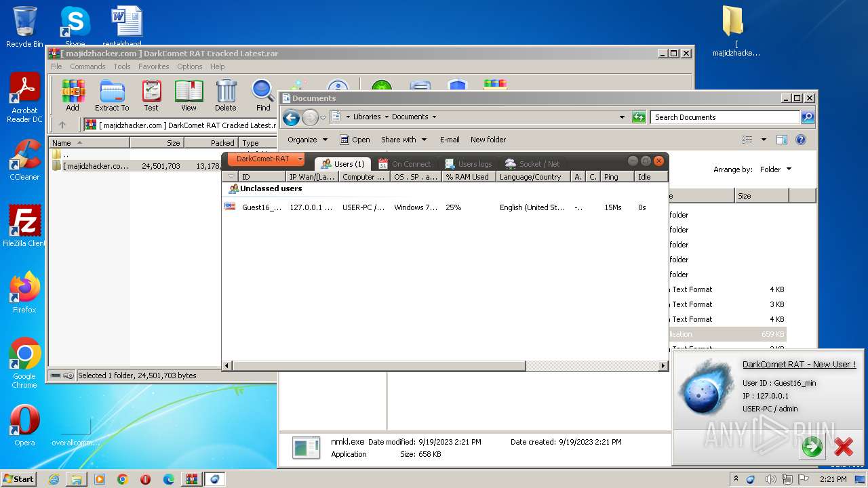Open the majidzhacker folder on desktop
Image resolution: width=868 pixels, height=488 pixels.
tap(736, 31)
